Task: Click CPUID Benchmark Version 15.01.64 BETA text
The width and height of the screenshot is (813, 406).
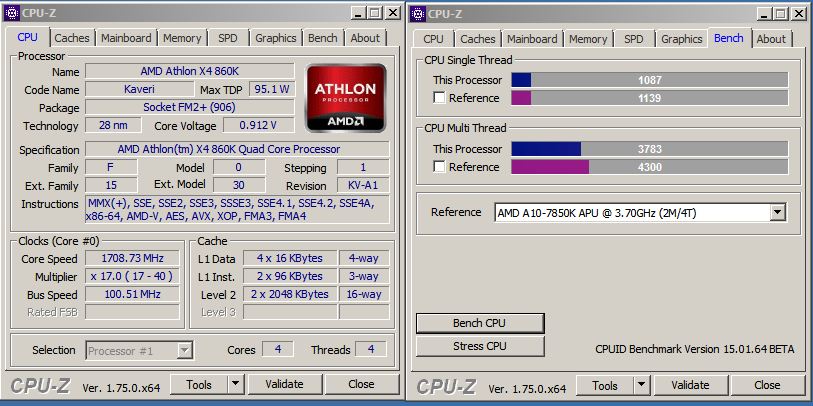Action: click(695, 349)
